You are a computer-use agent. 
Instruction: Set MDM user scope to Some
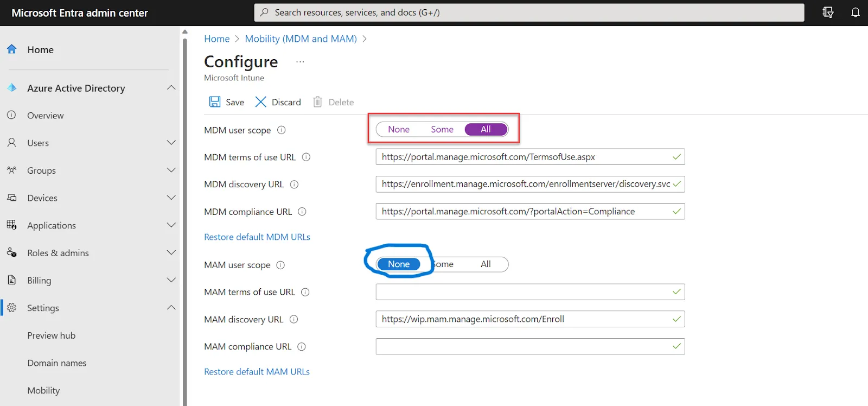click(442, 129)
